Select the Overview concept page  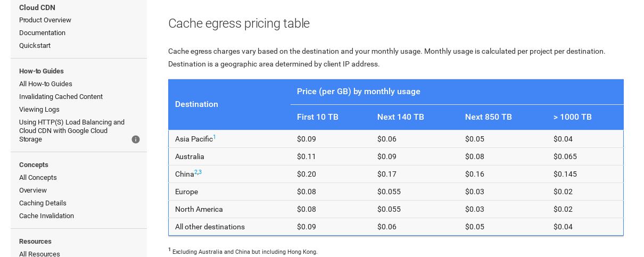point(33,190)
